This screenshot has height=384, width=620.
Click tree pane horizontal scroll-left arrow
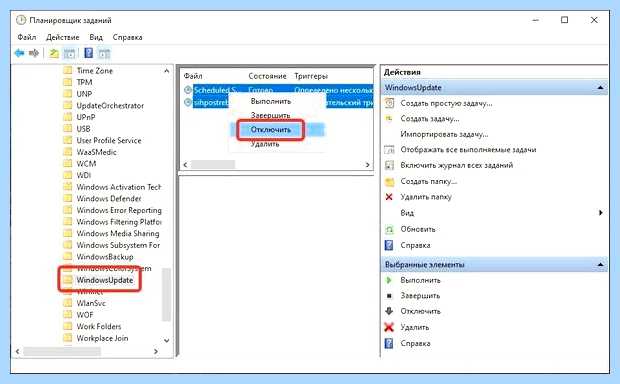17,351
